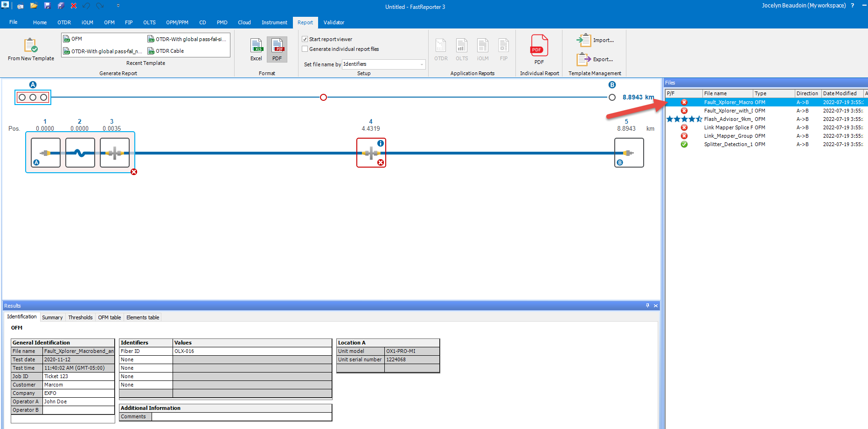
Task: Open the Customize Quick Access Toolbar dropdown
Action: (x=118, y=6)
